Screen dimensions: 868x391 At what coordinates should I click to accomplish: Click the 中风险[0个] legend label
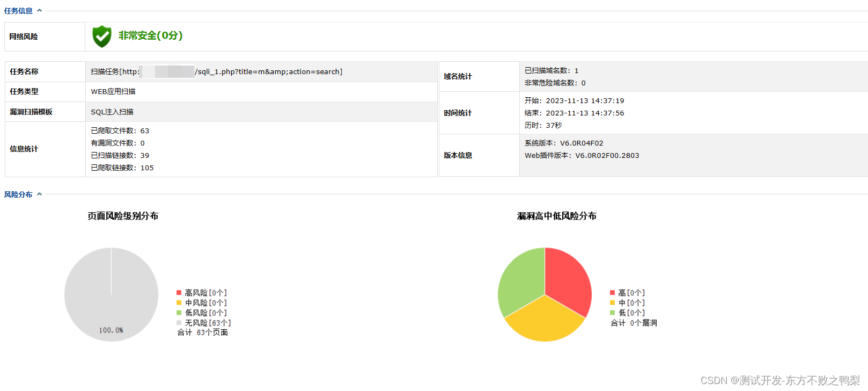pyautogui.click(x=206, y=303)
